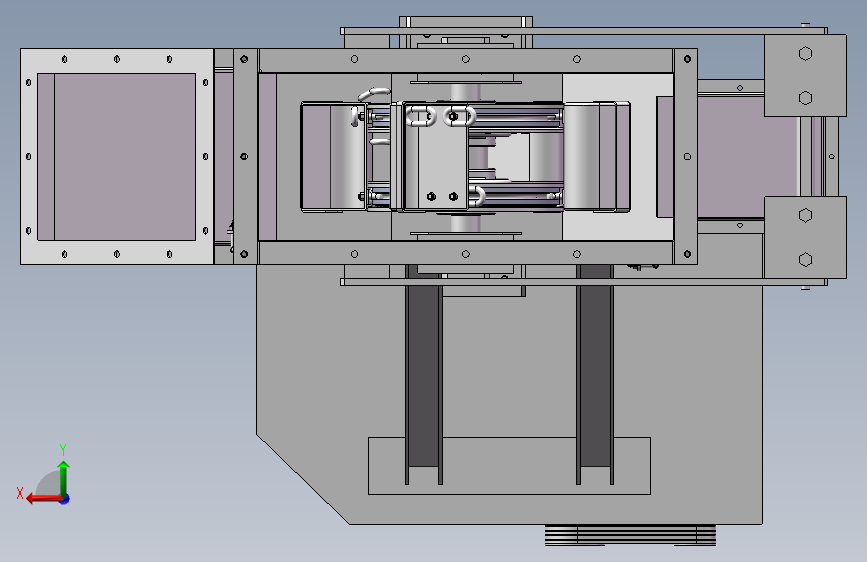Select the right dark vertical column of the stand
The width and height of the screenshot is (867, 562).
595,374
